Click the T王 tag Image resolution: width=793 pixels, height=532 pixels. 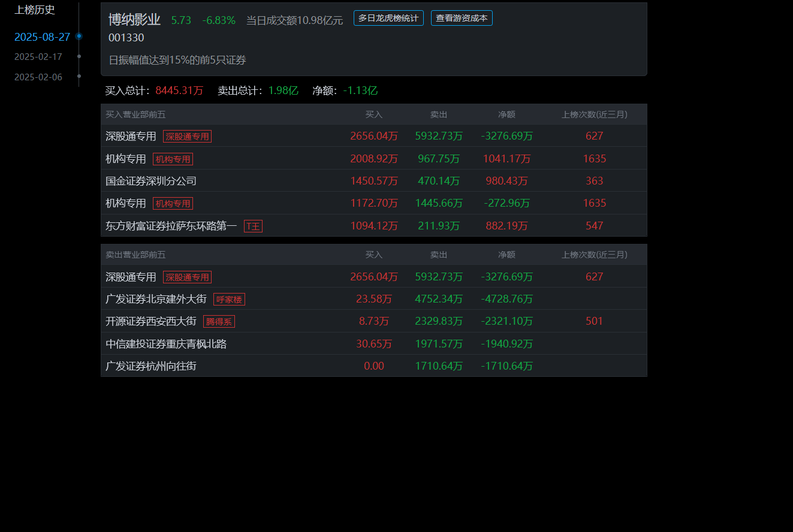point(253,226)
